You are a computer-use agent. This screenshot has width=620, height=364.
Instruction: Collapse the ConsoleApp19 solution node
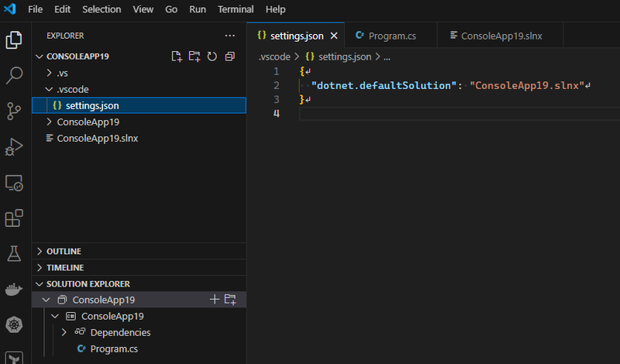[x=46, y=300]
